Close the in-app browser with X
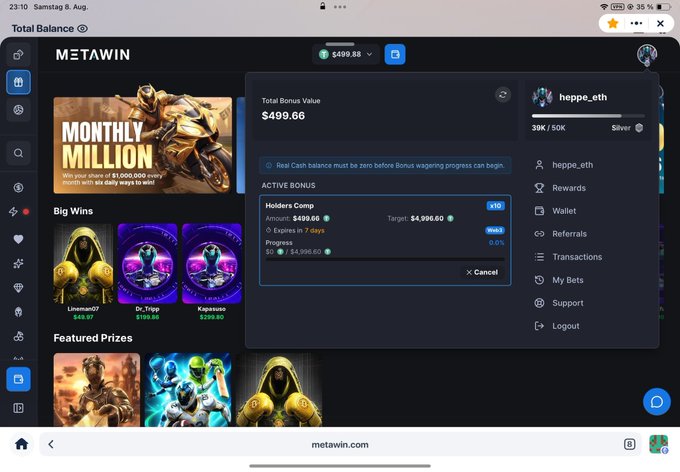This screenshot has height=472, width=680. point(660,23)
